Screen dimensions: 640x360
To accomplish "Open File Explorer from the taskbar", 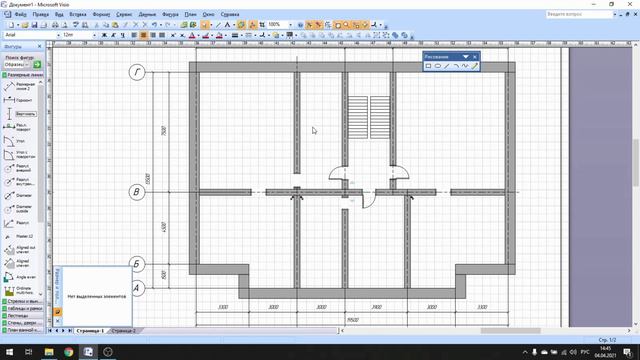I will pyautogui.click(x=49, y=352).
